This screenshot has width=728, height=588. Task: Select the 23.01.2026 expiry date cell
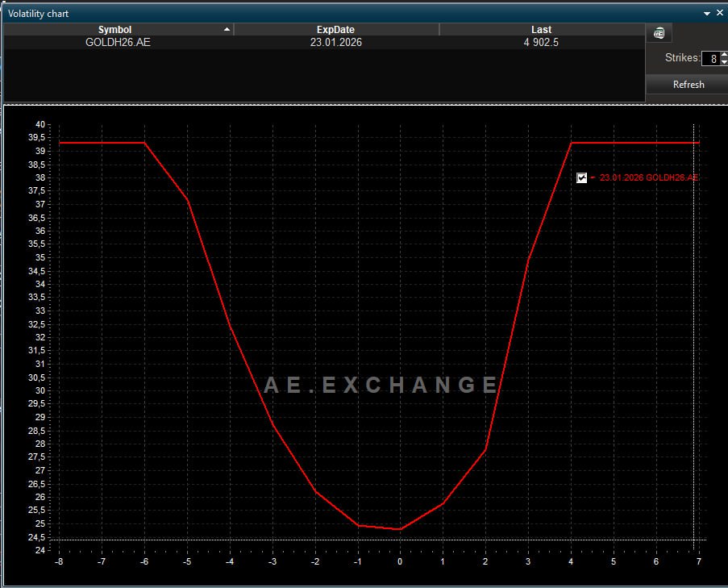point(335,42)
